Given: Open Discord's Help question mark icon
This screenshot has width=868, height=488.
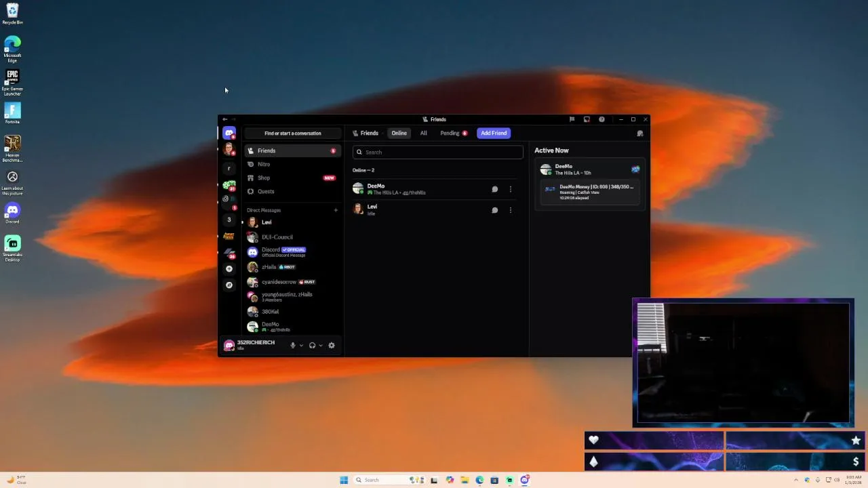Looking at the screenshot, I should pos(601,119).
